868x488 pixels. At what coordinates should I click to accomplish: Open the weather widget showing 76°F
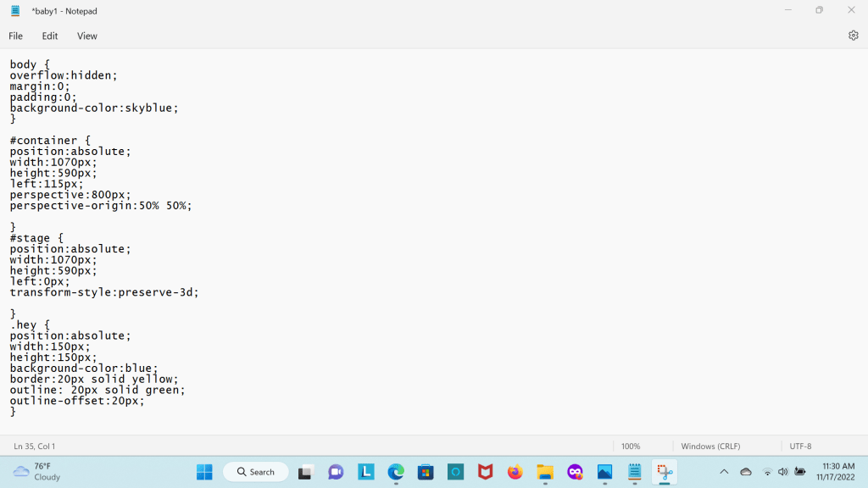pyautogui.click(x=37, y=472)
